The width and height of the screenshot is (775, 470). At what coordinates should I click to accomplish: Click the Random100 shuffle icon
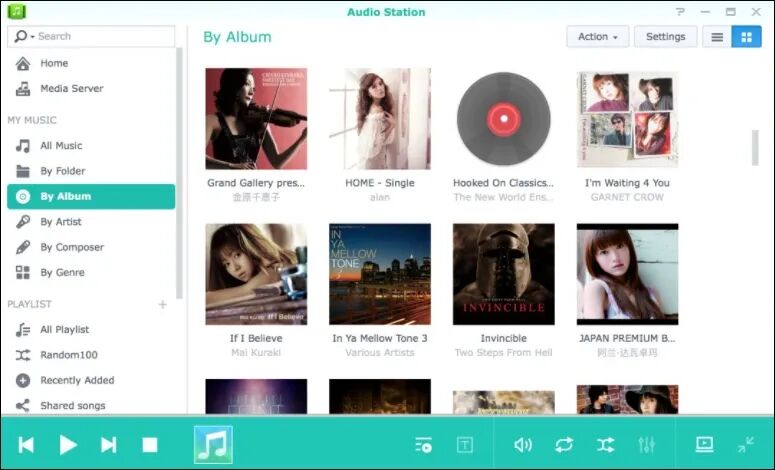point(23,355)
